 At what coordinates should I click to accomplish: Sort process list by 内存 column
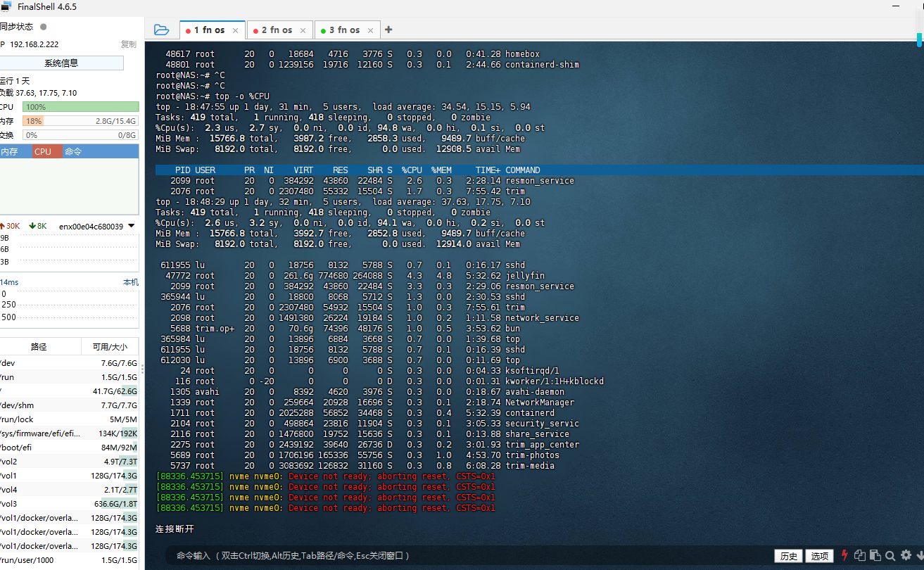coord(15,151)
